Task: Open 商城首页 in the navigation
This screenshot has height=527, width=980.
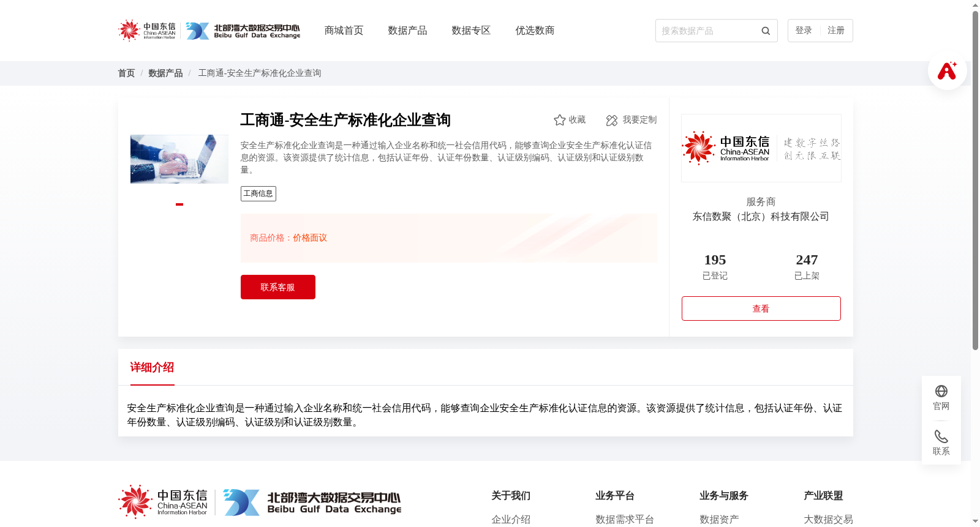Action: pos(344,31)
